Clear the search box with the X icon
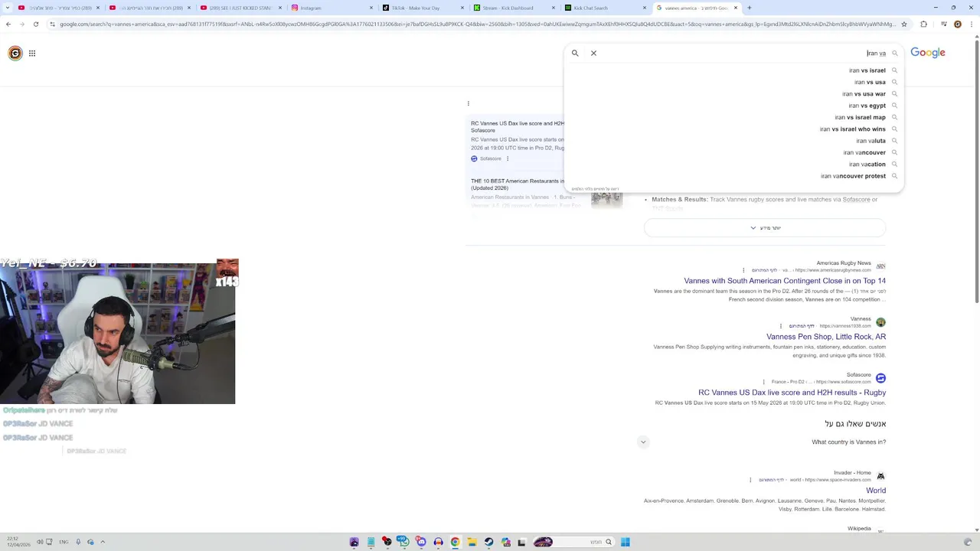 [x=593, y=53]
